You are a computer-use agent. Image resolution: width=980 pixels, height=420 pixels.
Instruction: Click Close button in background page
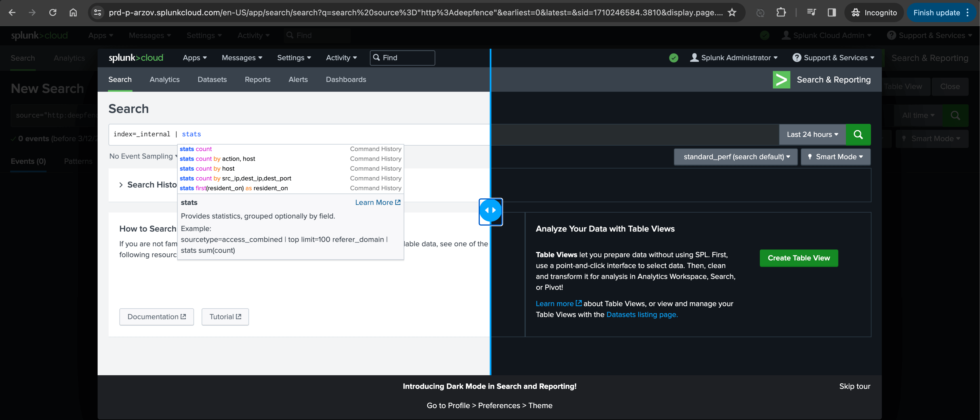(x=950, y=87)
